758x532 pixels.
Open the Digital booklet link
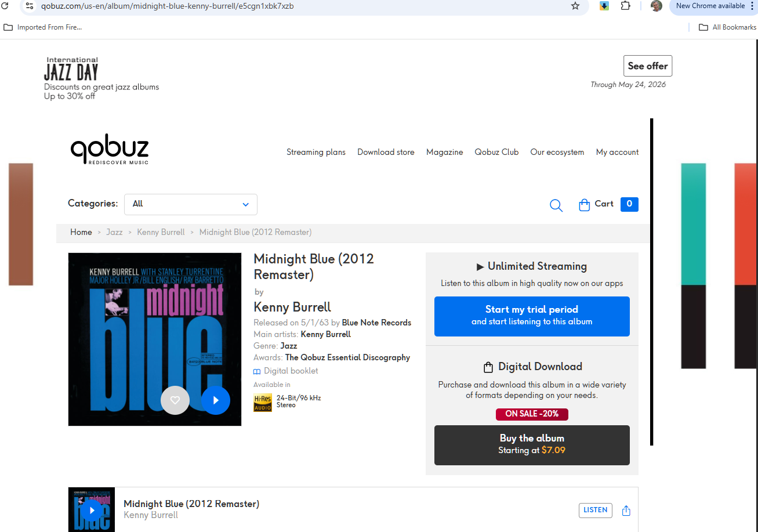(x=286, y=371)
